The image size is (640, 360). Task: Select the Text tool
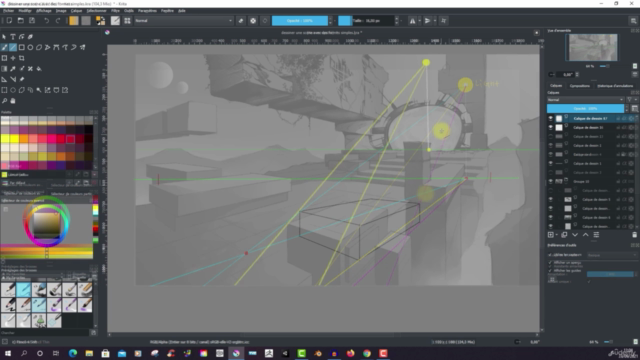coord(13,37)
